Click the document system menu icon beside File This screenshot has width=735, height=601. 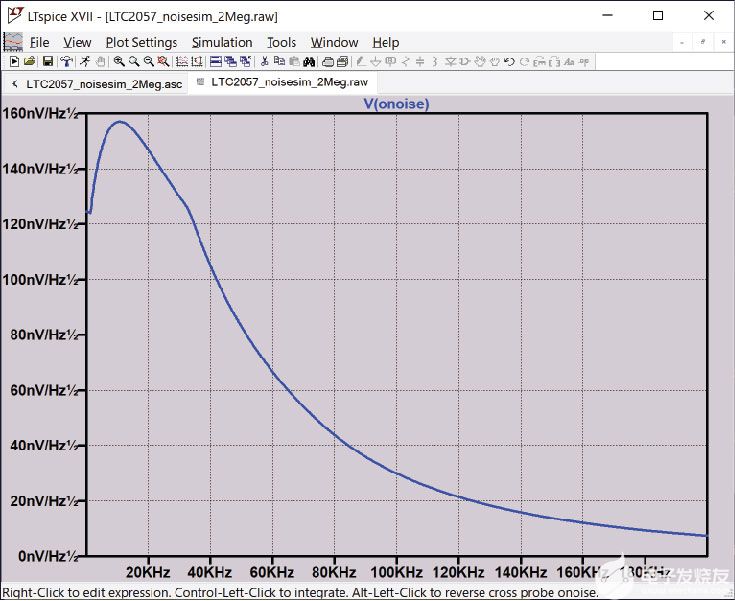(13, 42)
